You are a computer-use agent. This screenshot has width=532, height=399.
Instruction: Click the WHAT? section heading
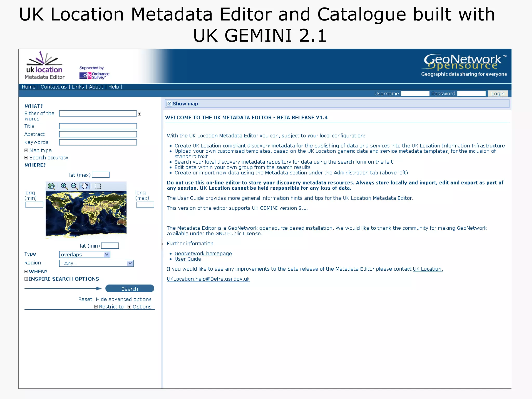coord(34,106)
